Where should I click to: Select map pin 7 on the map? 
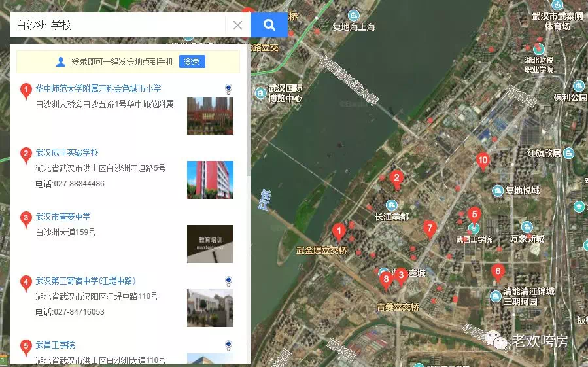[430, 229]
